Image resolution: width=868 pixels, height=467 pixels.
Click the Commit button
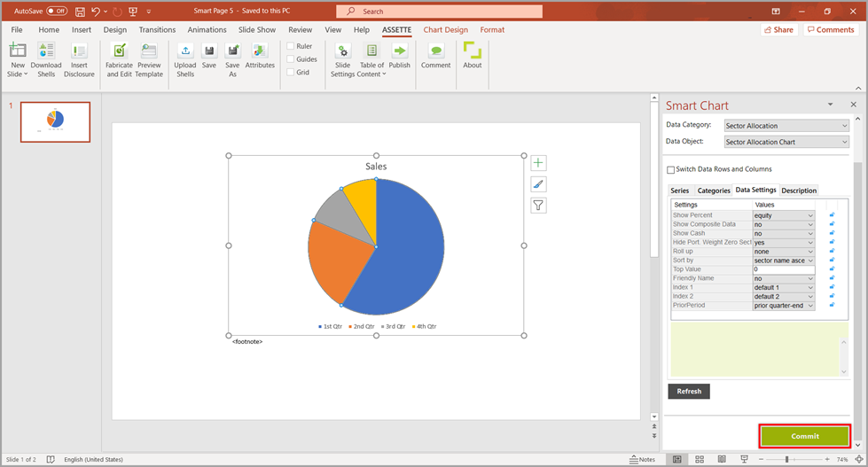(x=805, y=436)
